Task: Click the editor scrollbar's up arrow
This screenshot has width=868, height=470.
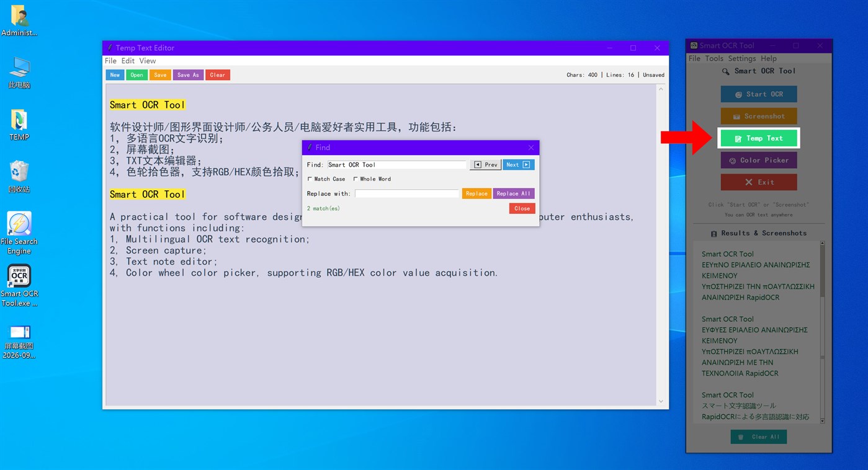Action: [661, 89]
